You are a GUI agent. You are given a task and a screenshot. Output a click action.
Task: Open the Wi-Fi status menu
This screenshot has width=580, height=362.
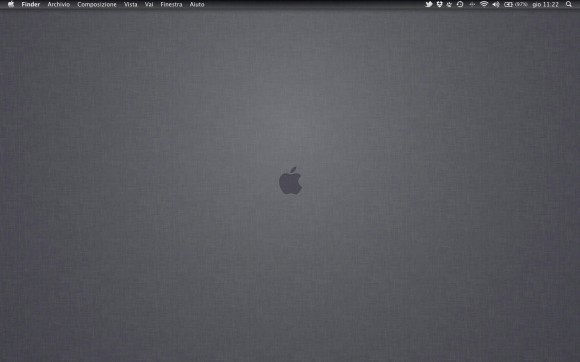(x=484, y=4)
